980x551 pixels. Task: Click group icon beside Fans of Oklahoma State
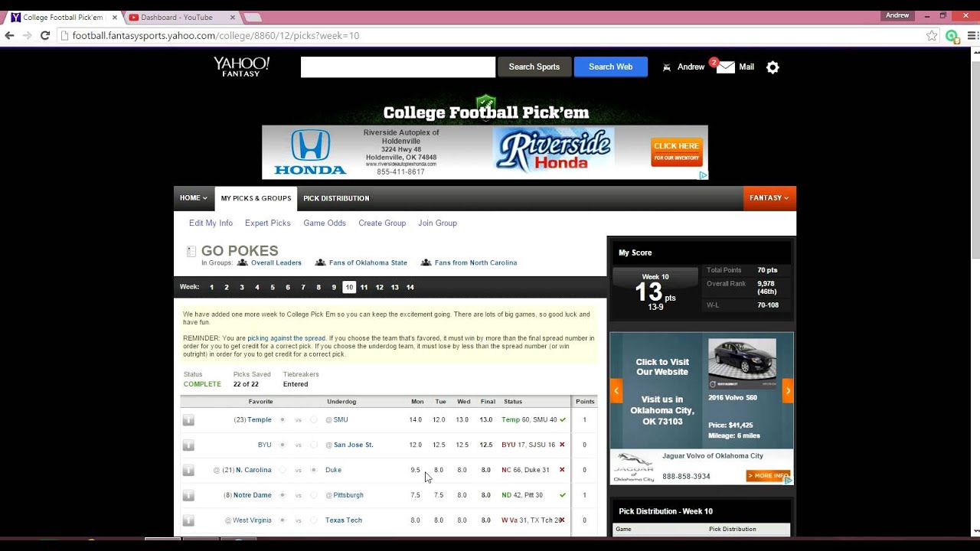(x=320, y=262)
